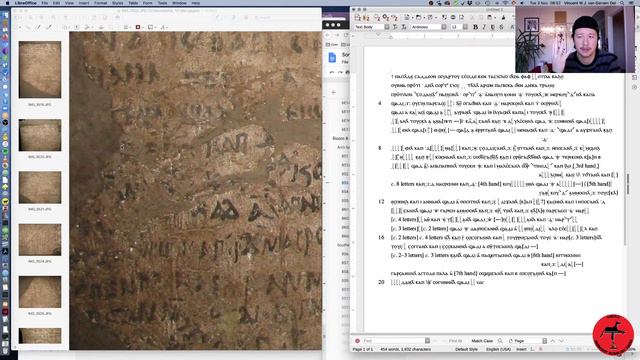
Task: Click 'English (USA)' language in status bar
Action: (498, 349)
